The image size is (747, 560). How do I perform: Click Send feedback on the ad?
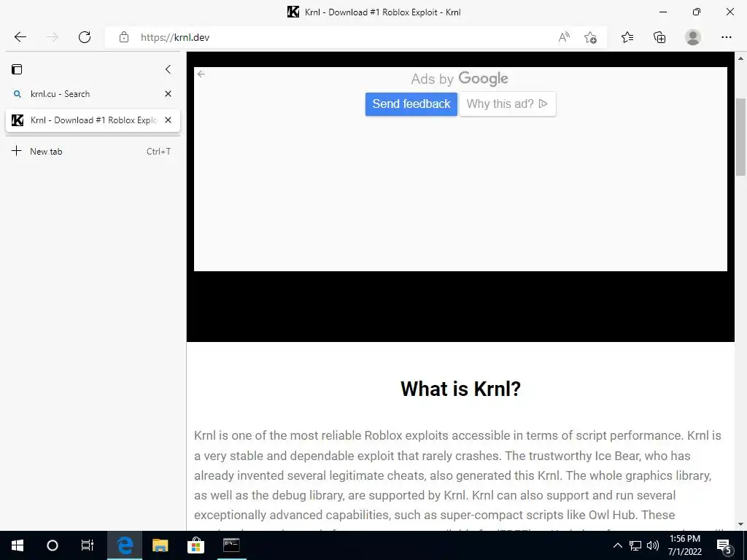(411, 104)
